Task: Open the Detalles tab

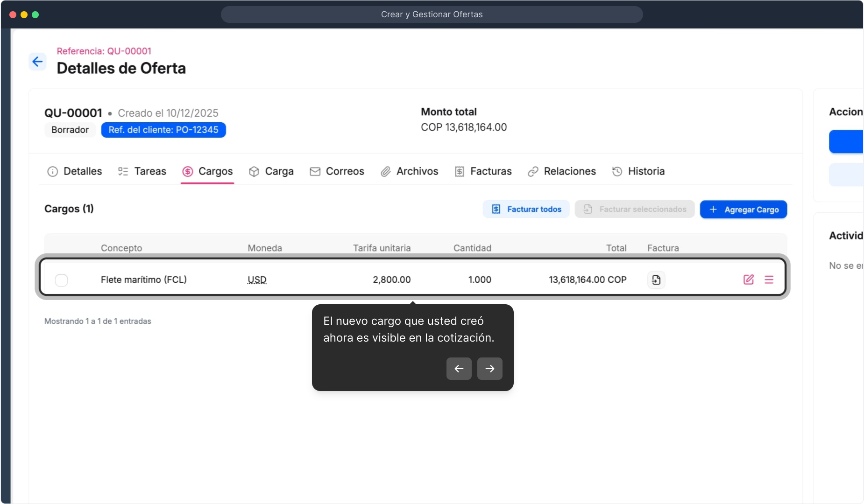Action: pyautogui.click(x=75, y=171)
